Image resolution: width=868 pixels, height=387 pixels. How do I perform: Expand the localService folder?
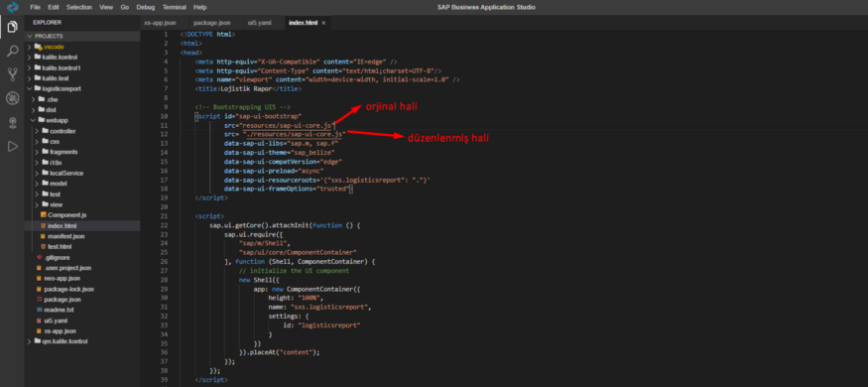[38, 173]
